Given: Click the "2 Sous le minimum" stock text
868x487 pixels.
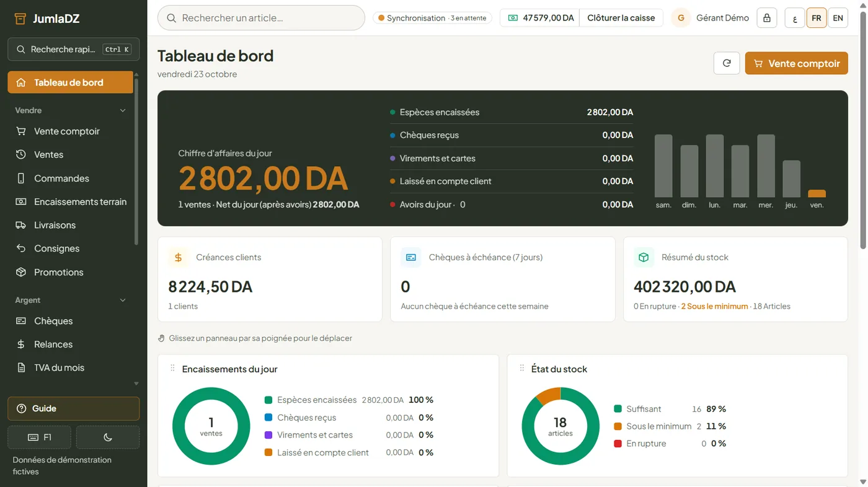Looking at the screenshot, I should click(714, 306).
